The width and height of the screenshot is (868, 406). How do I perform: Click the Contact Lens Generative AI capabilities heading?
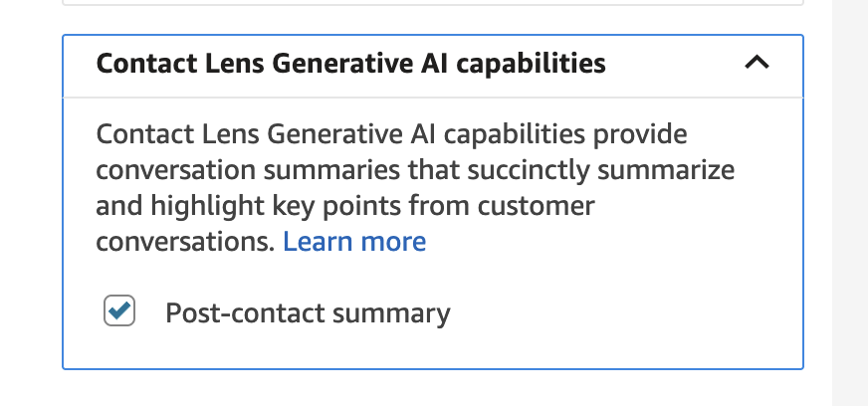tap(350, 64)
